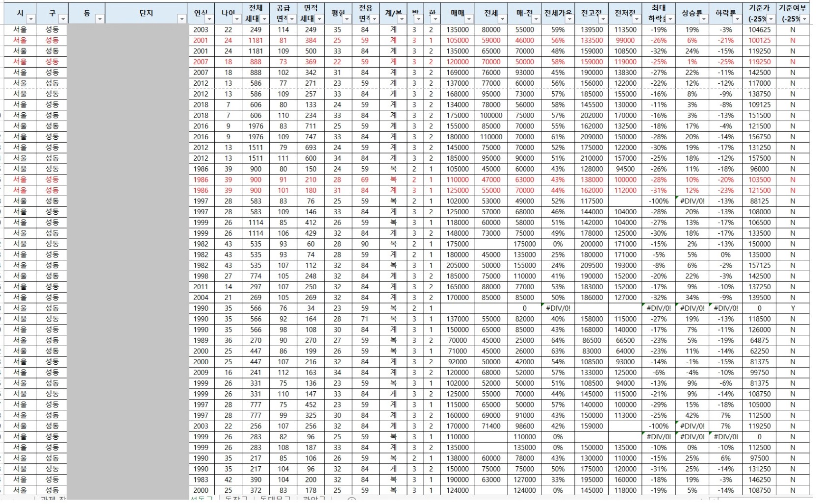Screen dimensions: 822x504
Task: Select the 전고점 cell 202000
Action: [x=591, y=115]
